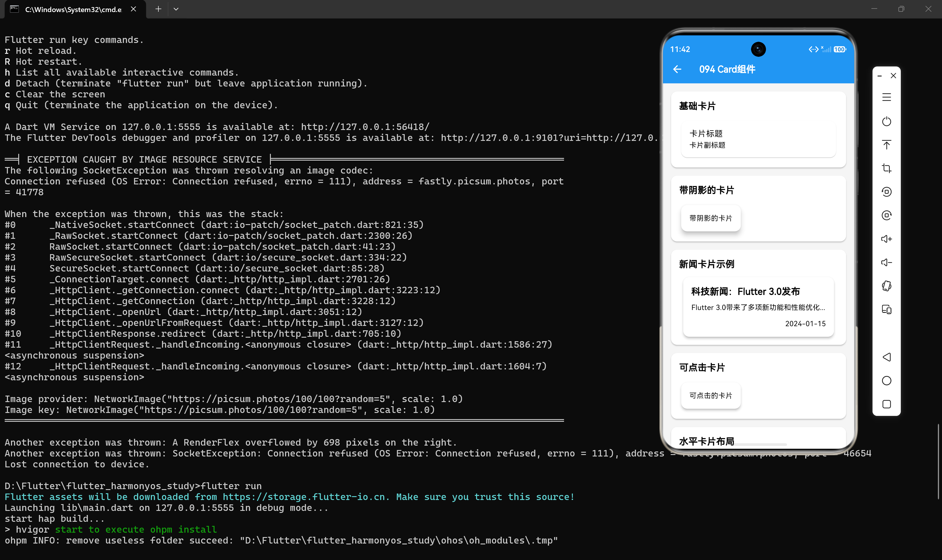Viewport: 942px width, 560px height.
Task: Tap the 卡片标题 basic card
Action: (758, 139)
